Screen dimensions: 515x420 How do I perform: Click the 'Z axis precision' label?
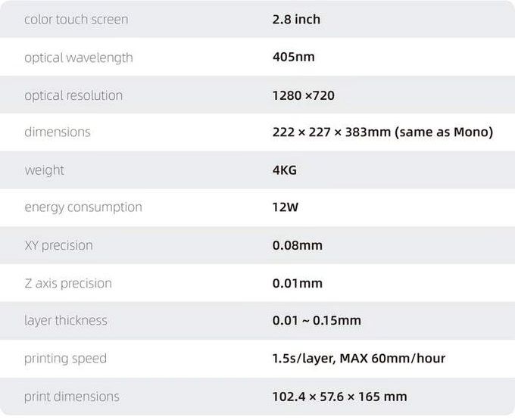click(68, 284)
